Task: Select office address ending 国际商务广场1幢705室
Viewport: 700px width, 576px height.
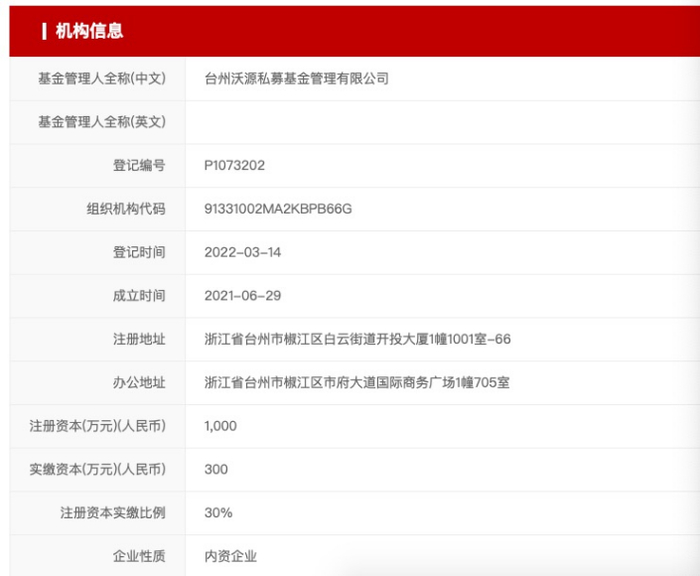Action: click(357, 382)
